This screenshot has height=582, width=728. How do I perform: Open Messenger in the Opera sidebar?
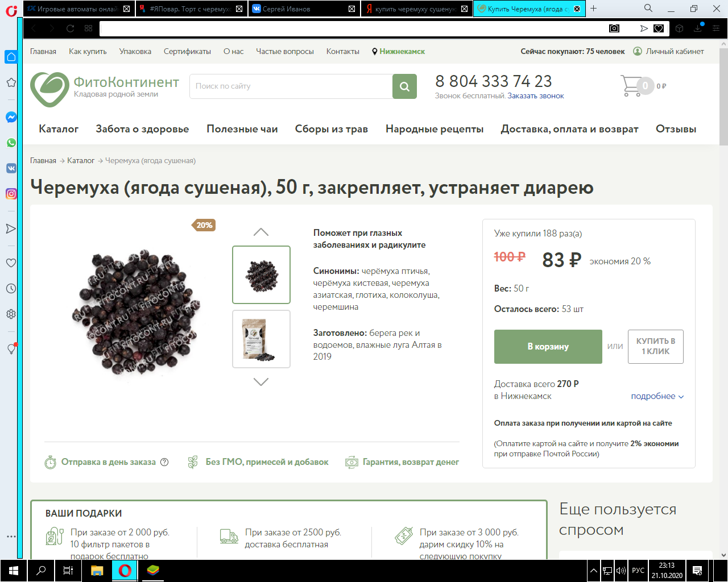point(11,117)
